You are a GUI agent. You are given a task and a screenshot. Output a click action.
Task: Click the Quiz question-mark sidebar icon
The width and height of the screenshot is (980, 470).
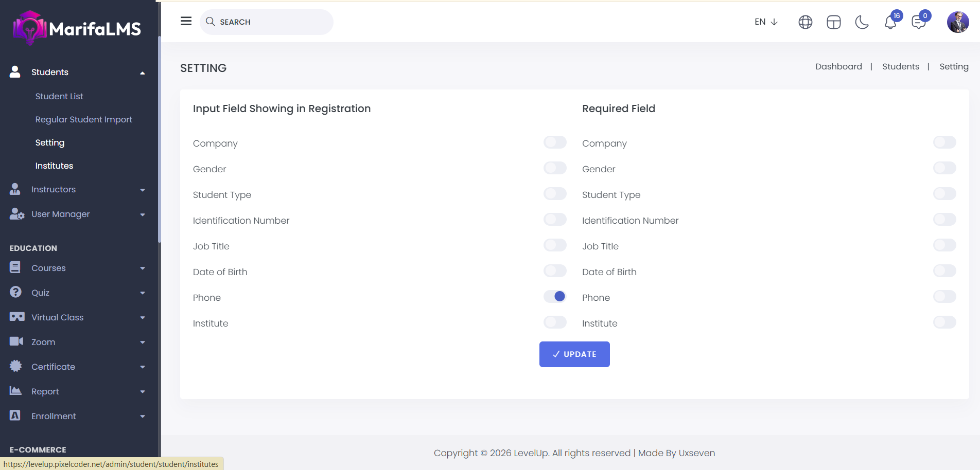pos(15,292)
